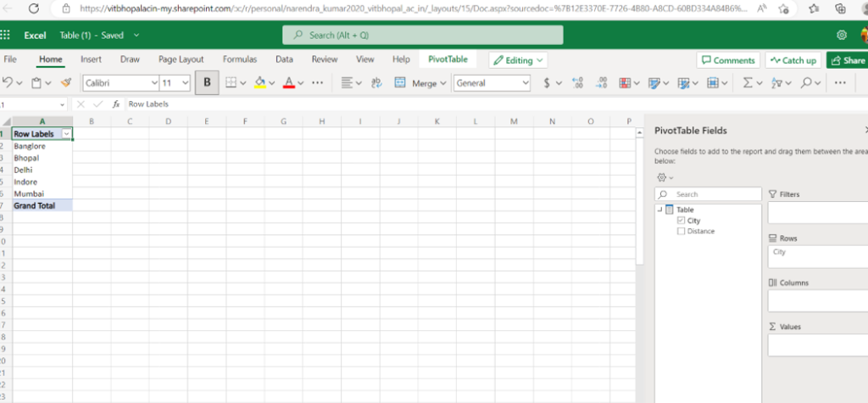The height and width of the screenshot is (403, 868).
Task: Click browser refresh button
Action: pyautogui.click(x=34, y=8)
